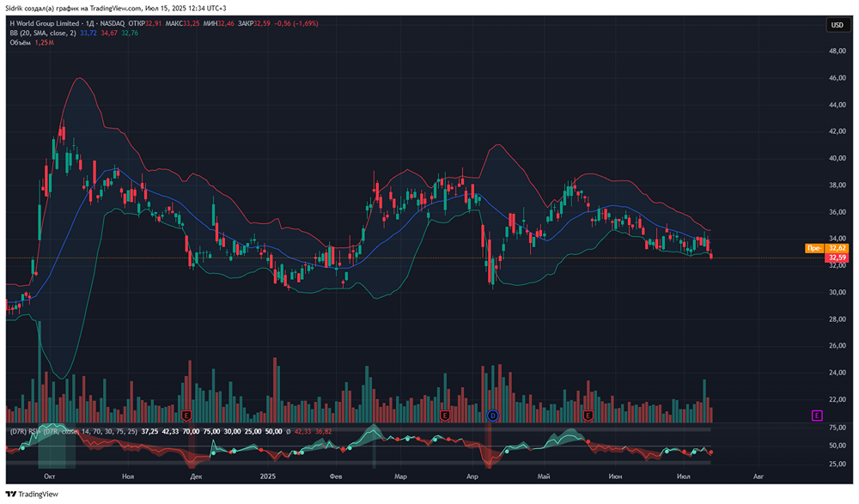Click the 36,00 price axis label
Screen dimensions: 859x504
(837, 212)
